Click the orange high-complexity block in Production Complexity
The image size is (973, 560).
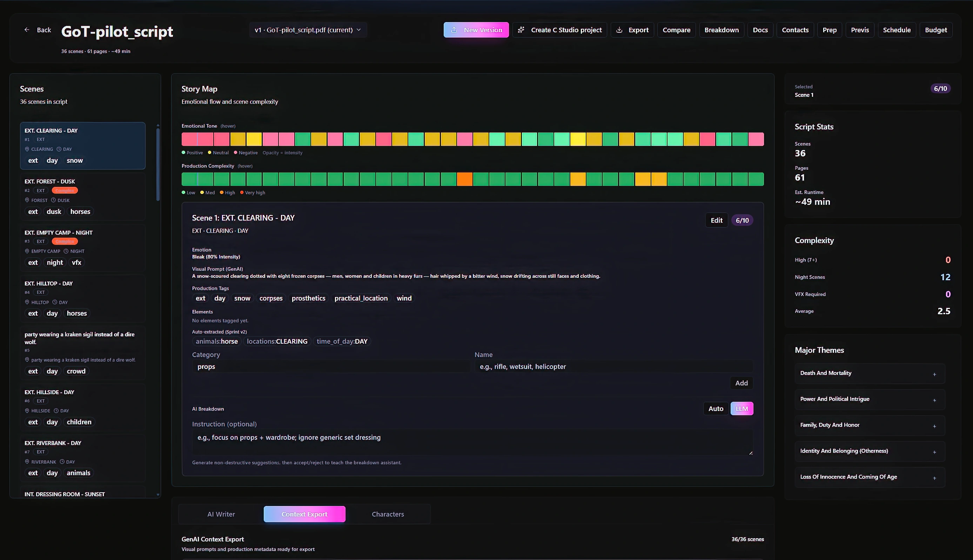click(464, 179)
